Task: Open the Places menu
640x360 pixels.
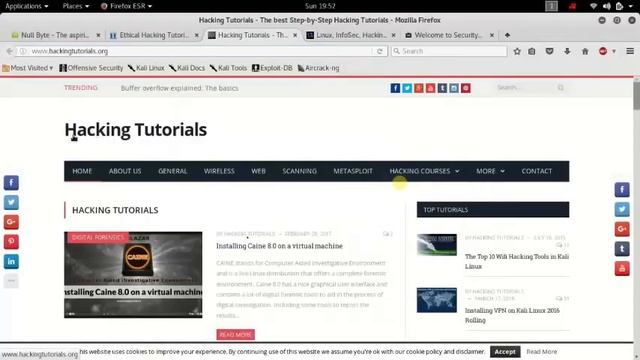Action: (76, 6)
